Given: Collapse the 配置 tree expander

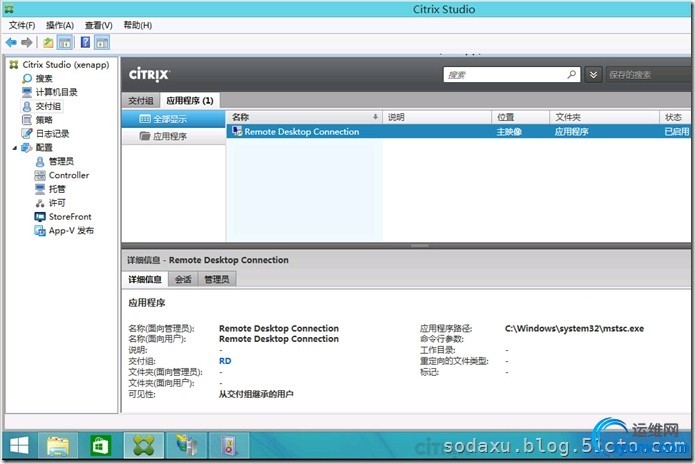Looking at the screenshot, I should coord(14,148).
